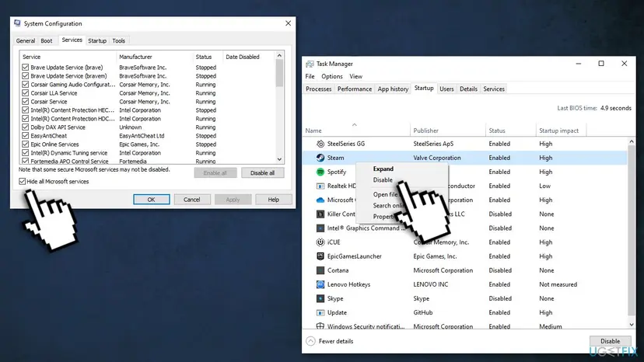Switch to Startup tab in System Configuration

97,40
